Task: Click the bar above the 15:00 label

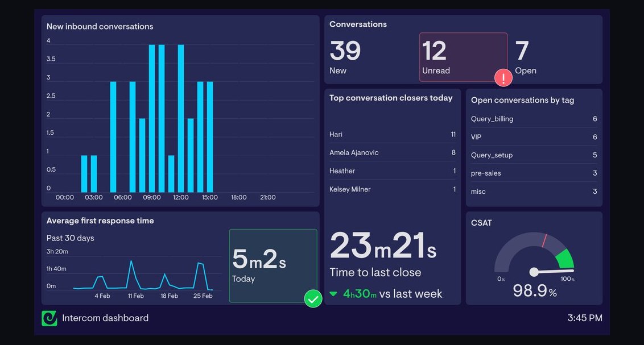Action: tap(210, 137)
